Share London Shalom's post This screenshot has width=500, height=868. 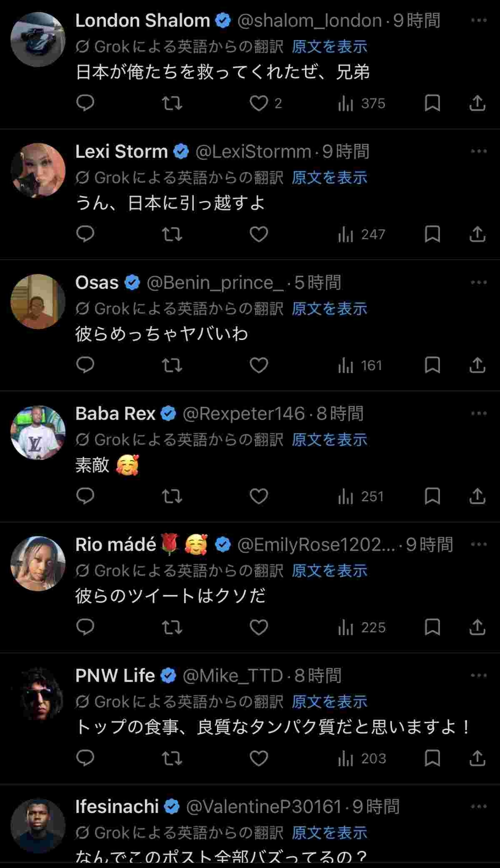(x=477, y=103)
